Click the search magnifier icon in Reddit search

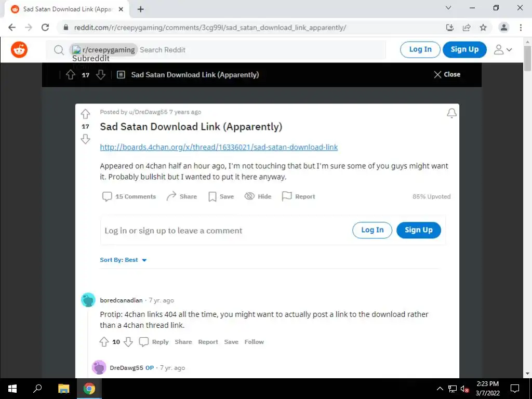tap(59, 50)
